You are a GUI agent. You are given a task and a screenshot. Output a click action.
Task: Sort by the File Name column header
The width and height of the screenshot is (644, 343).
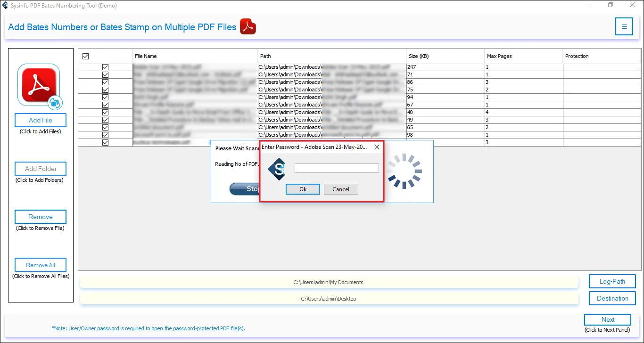click(195, 56)
